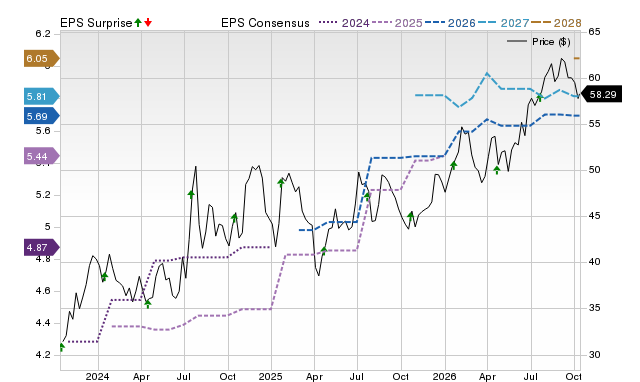Viewport: 640px width, 382px height.
Task: Click the 2024 x-axis label
Action: tap(98, 376)
